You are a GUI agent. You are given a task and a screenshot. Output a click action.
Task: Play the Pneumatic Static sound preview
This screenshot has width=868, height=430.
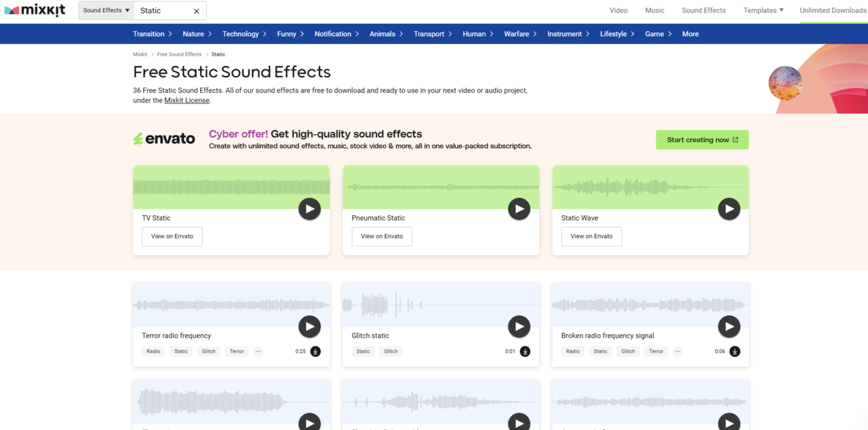point(519,209)
